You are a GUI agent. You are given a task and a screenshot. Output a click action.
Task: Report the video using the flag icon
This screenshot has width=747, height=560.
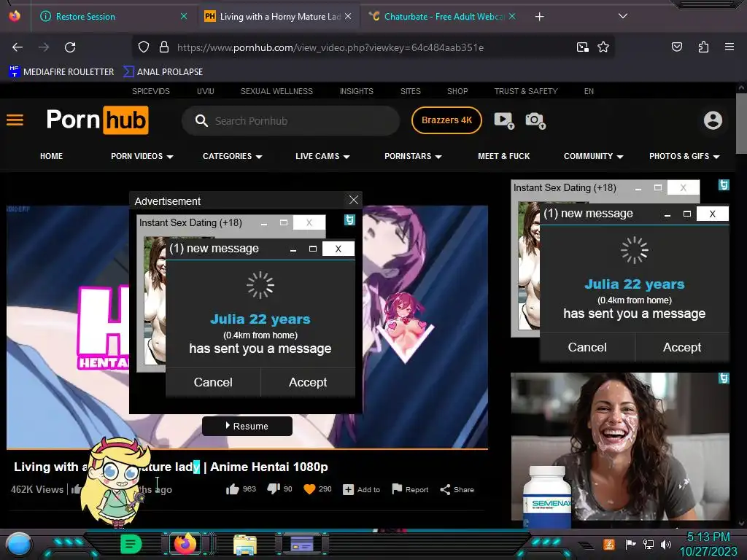(410, 489)
